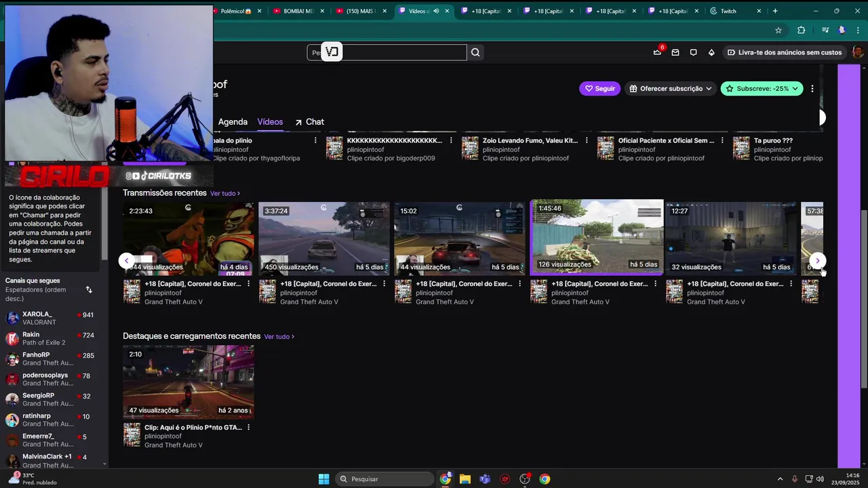
Task: Open options for the Aqui é o Plinio clip
Action: [248, 428]
